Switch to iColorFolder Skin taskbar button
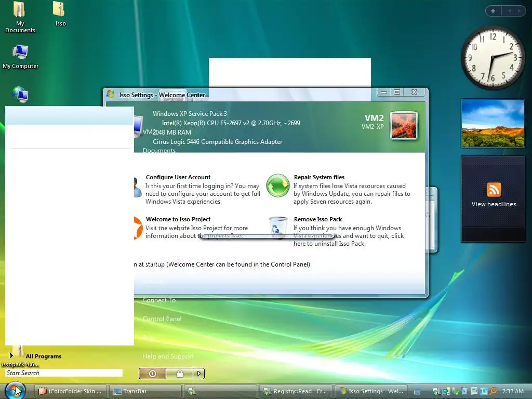Screen dimensions: 532x399 [70, 391]
